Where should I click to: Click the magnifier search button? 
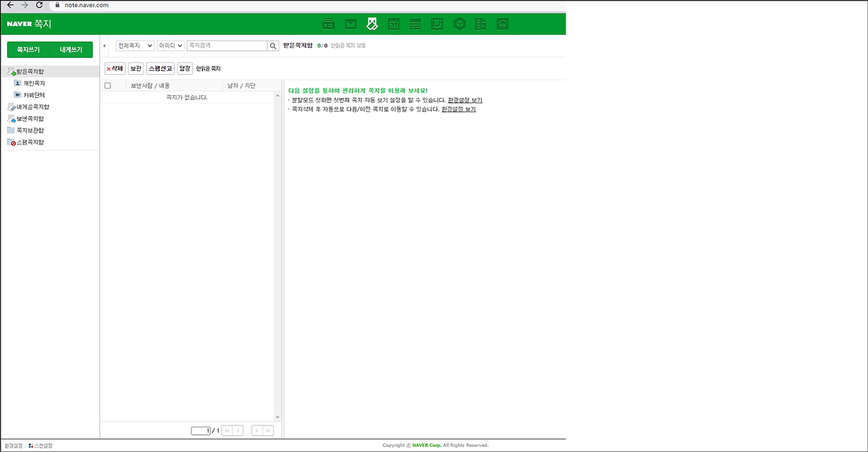[273, 46]
